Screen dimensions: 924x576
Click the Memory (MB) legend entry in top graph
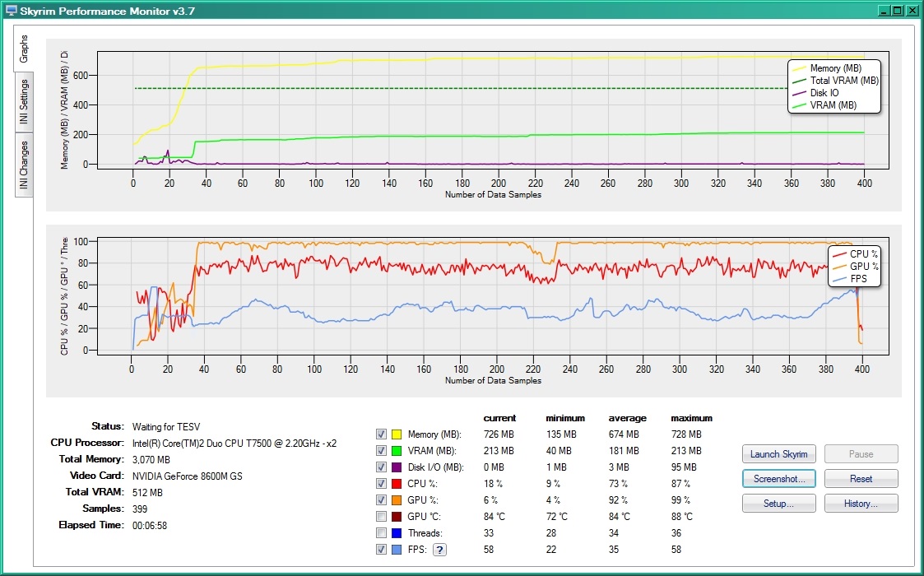tap(837, 69)
